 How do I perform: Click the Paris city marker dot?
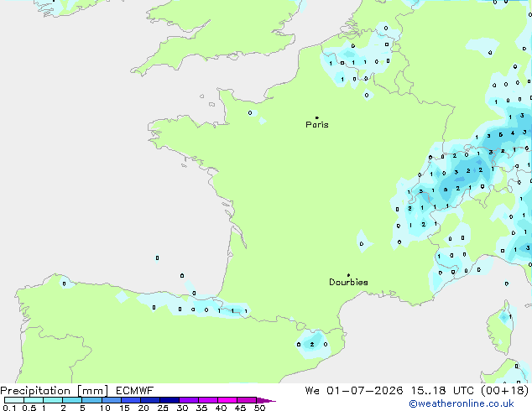(x=317, y=117)
